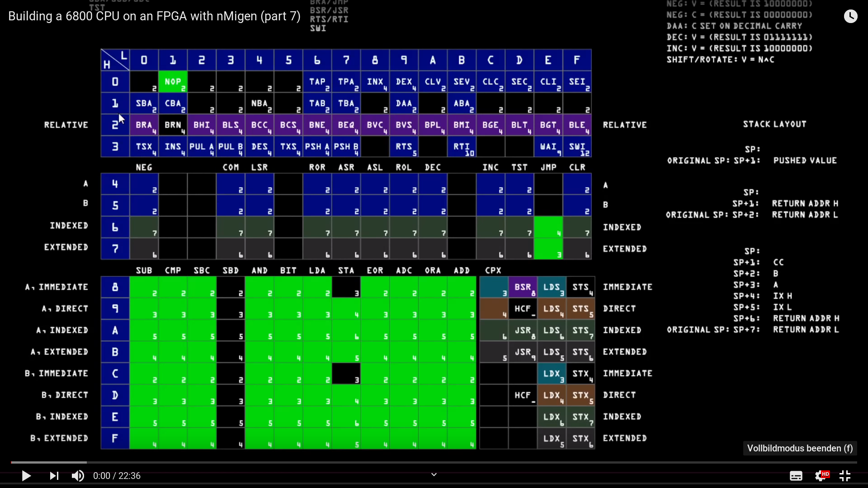Toggle subtitles/closed captions
This screenshot has height=488, width=868.
click(x=796, y=476)
